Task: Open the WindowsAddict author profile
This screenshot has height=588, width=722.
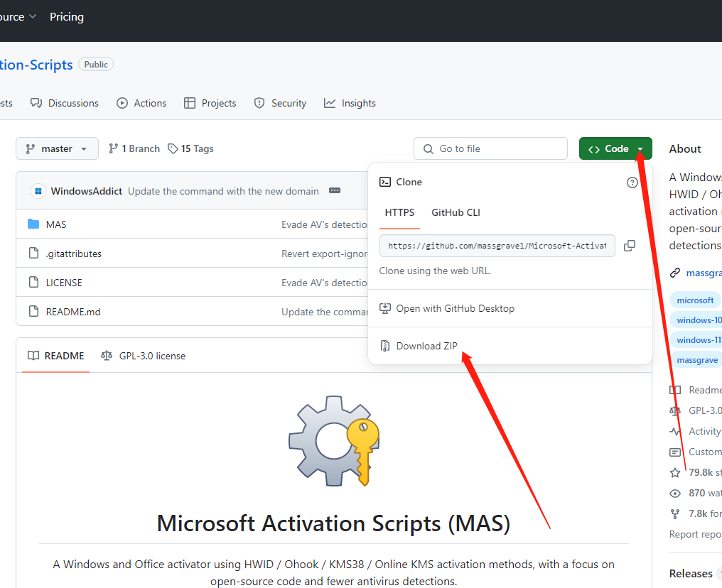Action: pos(86,191)
